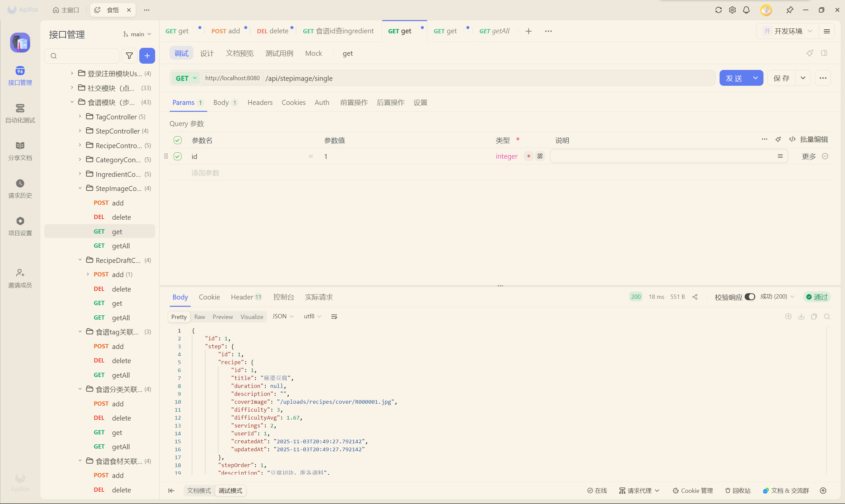Open the notifications bell icon

(746, 10)
